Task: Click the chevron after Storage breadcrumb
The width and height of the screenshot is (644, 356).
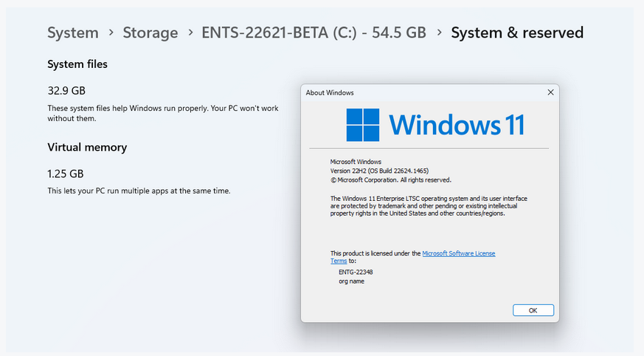Action: 190,32
